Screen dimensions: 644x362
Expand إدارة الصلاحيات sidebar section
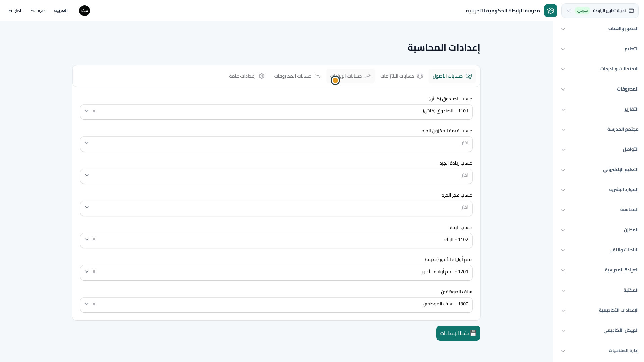point(600,351)
